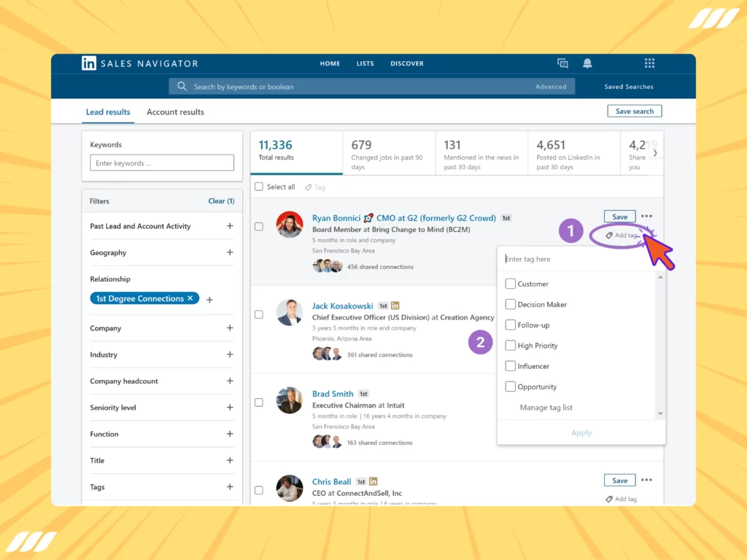
Task: Click Add tag for Ryan Bonnici
Action: click(622, 236)
